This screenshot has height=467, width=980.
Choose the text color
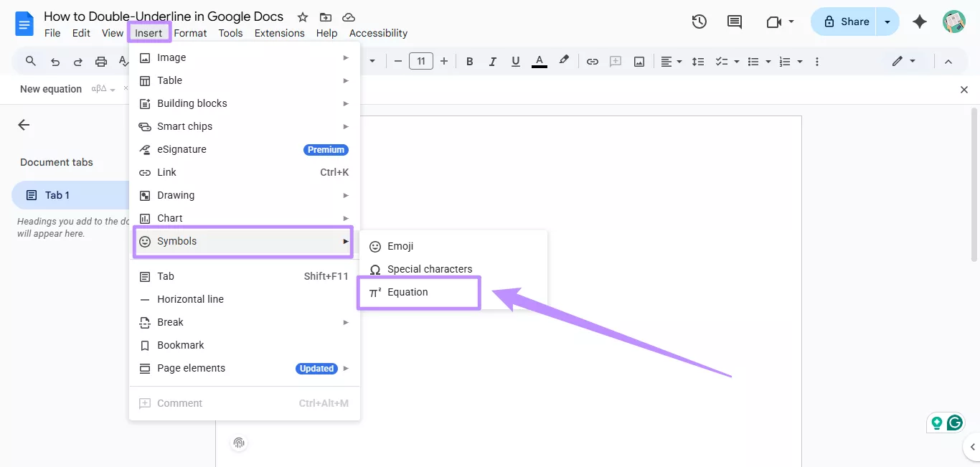pyautogui.click(x=540, y=62)
